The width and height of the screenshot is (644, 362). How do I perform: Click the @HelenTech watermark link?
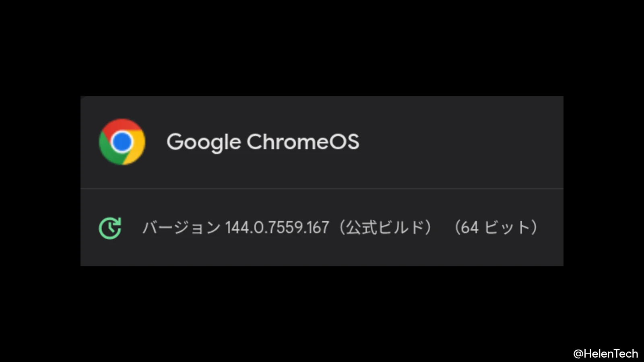[605, 353]
